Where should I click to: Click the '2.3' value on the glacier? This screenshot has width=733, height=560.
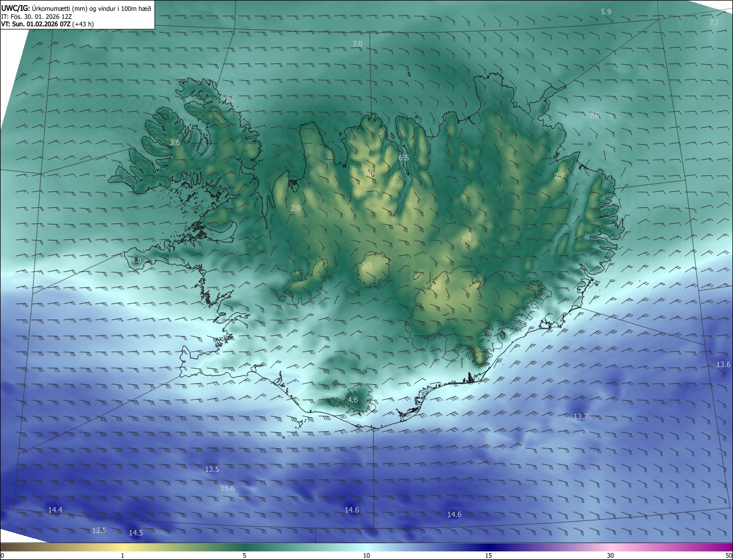[367, 266]
